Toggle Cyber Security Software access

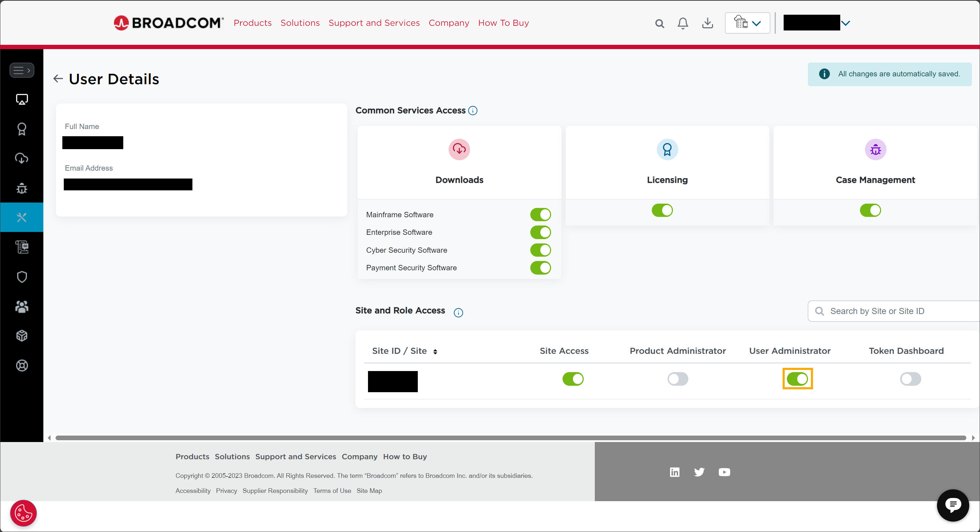540,250
